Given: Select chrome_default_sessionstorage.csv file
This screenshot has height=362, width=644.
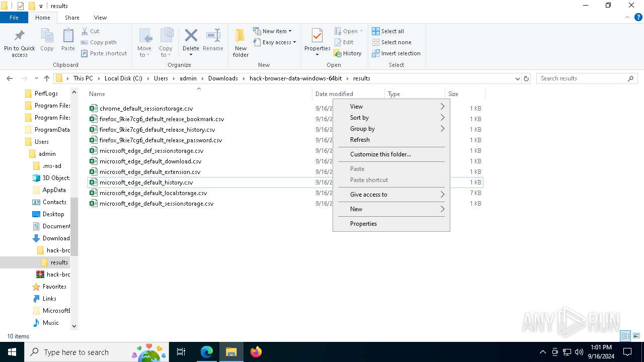Looking at the screenshot, I should tap(146, 109).
